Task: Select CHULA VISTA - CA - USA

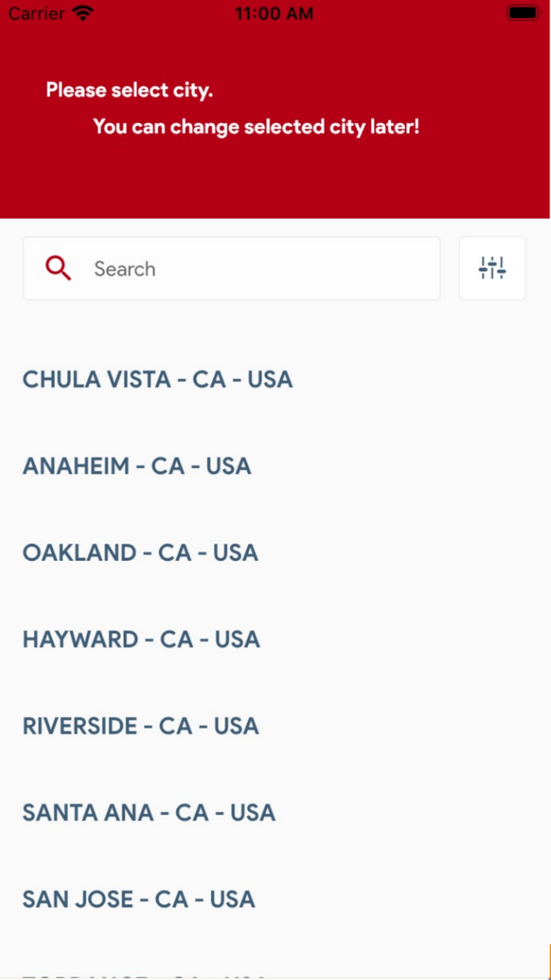Action: click(157, 380)
